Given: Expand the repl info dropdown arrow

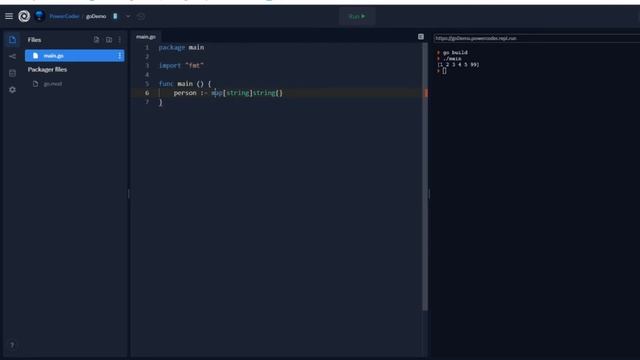Looking at the screenshot, I should [128, 16].
